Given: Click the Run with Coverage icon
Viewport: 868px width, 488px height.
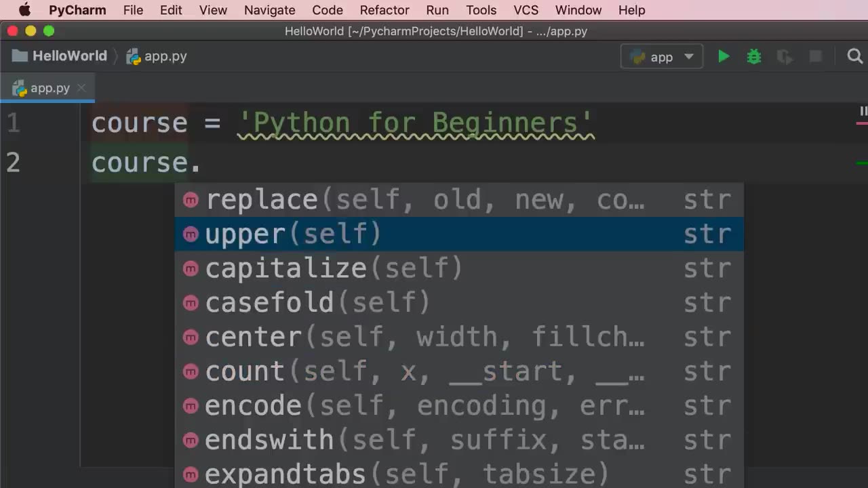Looking at the screenshot, I should 785,56.
